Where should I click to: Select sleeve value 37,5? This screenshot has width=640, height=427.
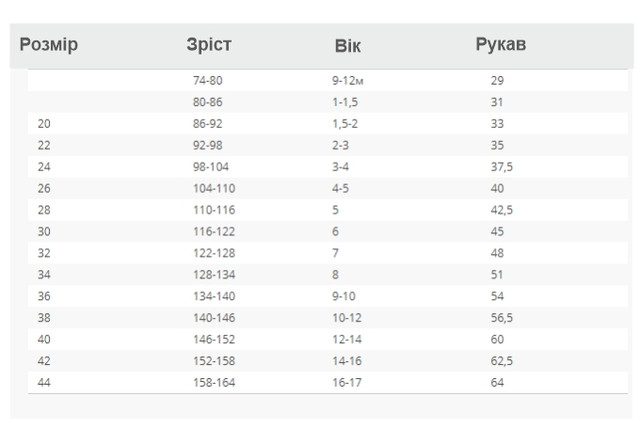[502, 167]
